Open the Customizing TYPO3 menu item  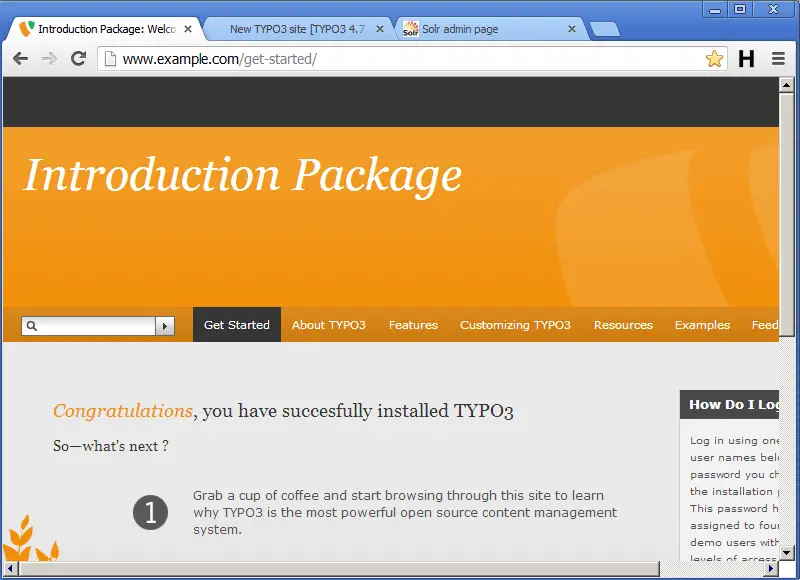tap(515, 324)
